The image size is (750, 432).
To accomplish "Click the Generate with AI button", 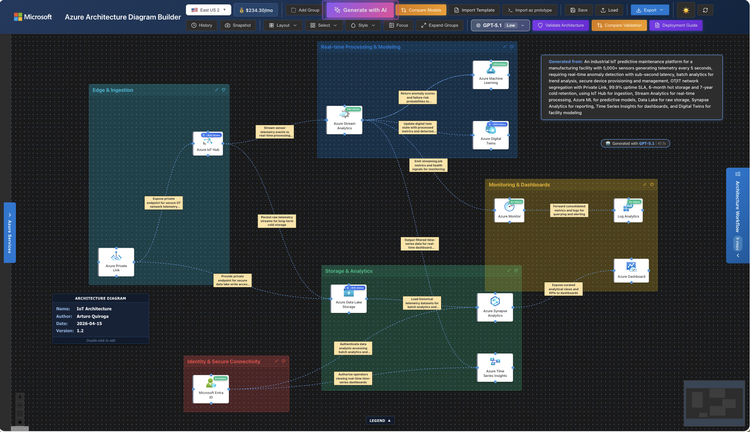I will [361, 10].
